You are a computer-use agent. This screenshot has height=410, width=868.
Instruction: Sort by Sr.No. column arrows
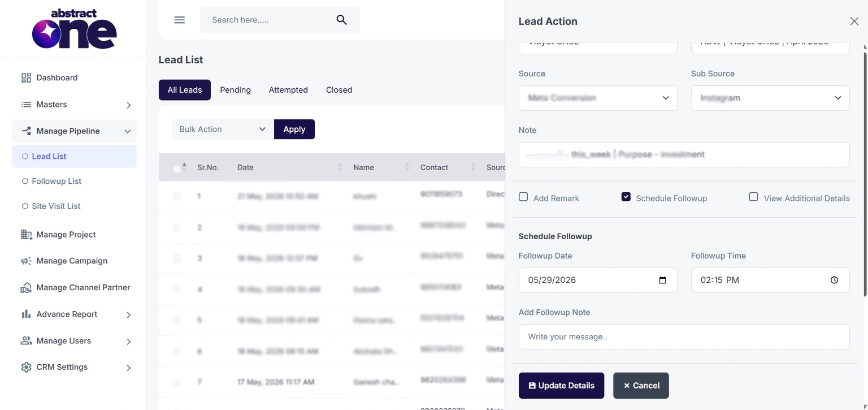(184, 167)
